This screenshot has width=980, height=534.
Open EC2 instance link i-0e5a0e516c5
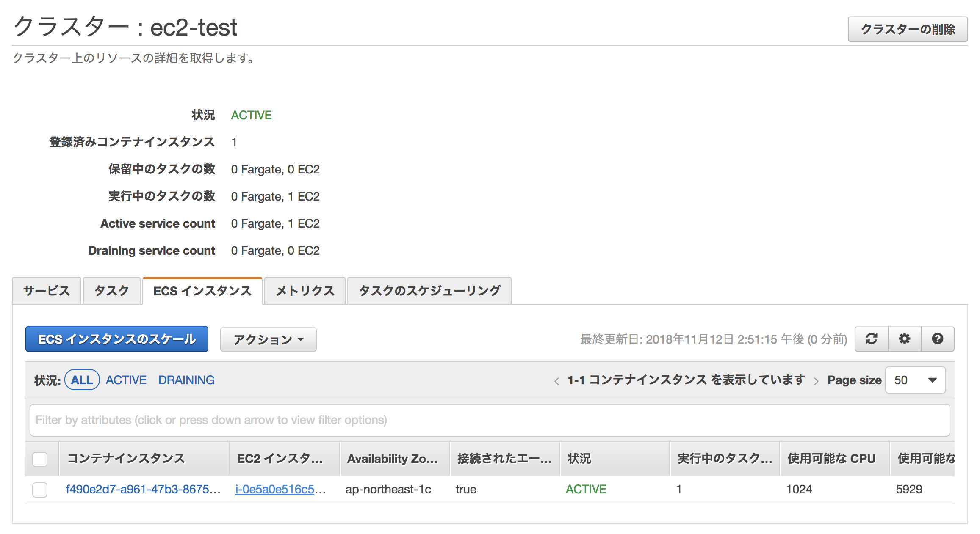point(275,490)
